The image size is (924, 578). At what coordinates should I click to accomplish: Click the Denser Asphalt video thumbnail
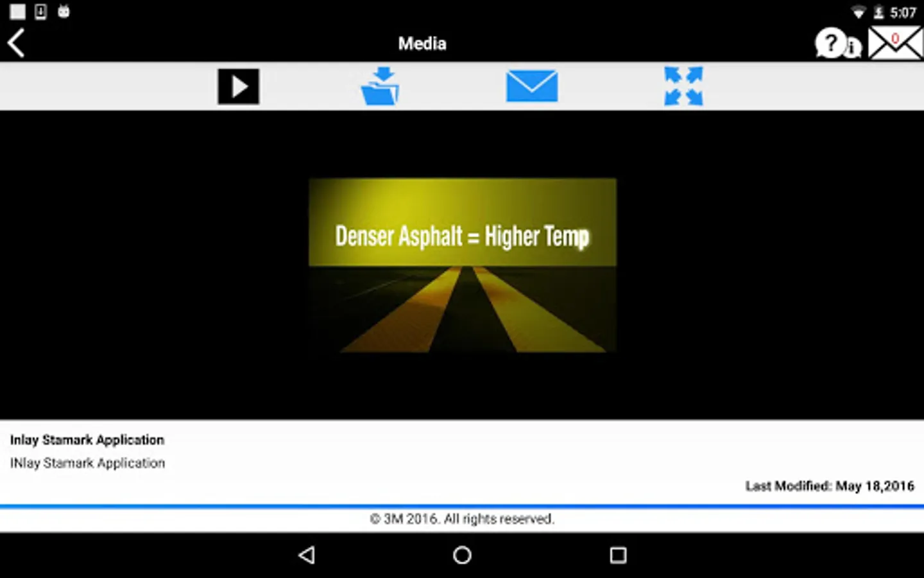coord(463,265)
